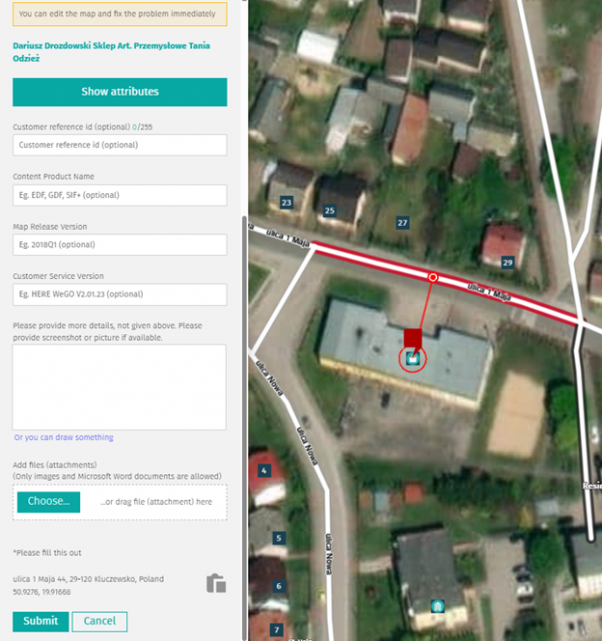Click house number 23 marker

pos(287,203)
